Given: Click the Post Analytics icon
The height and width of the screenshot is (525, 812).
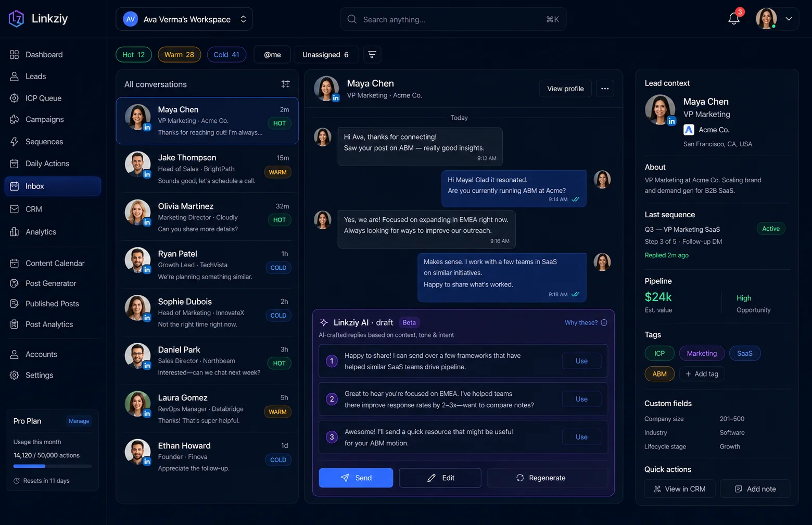Looking at the screenshot, I should coord(14,324).
